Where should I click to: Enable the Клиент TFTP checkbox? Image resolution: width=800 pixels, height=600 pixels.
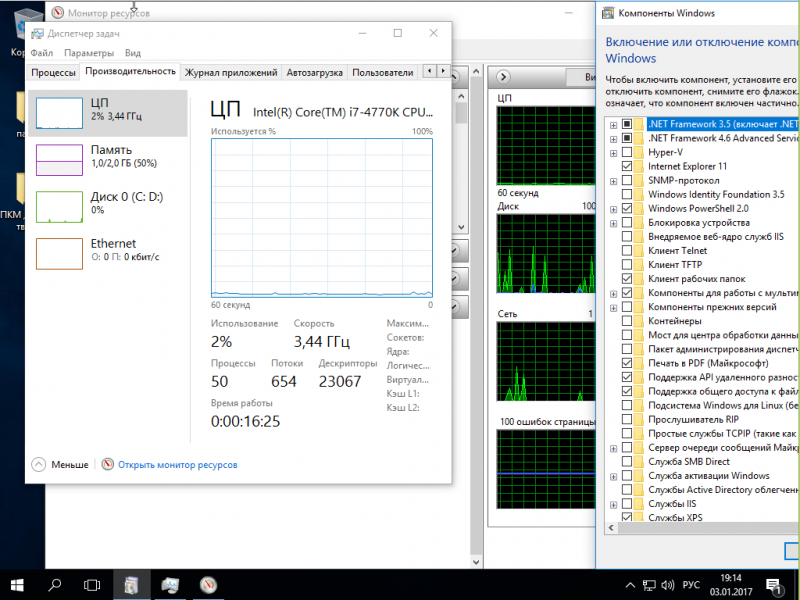[x=627, y=264]
